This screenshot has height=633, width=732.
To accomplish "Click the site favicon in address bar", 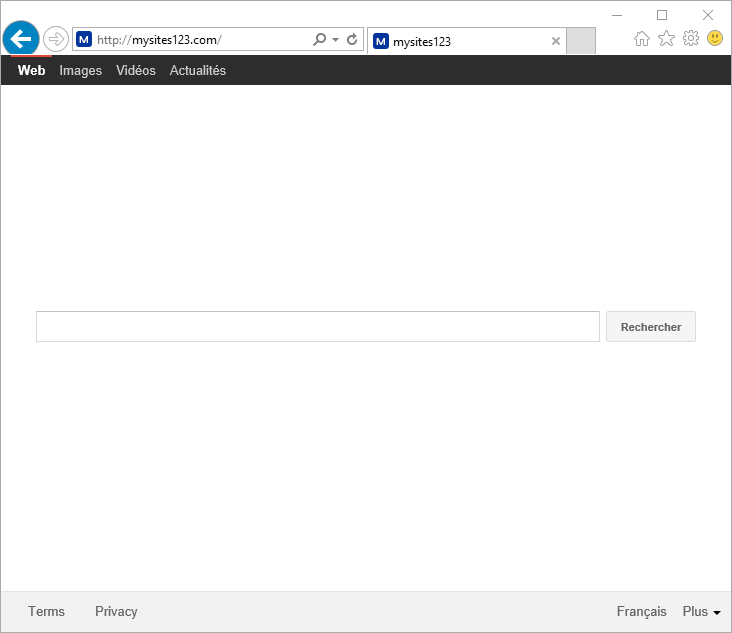I will pyautogui.click(x=84, y=40).
